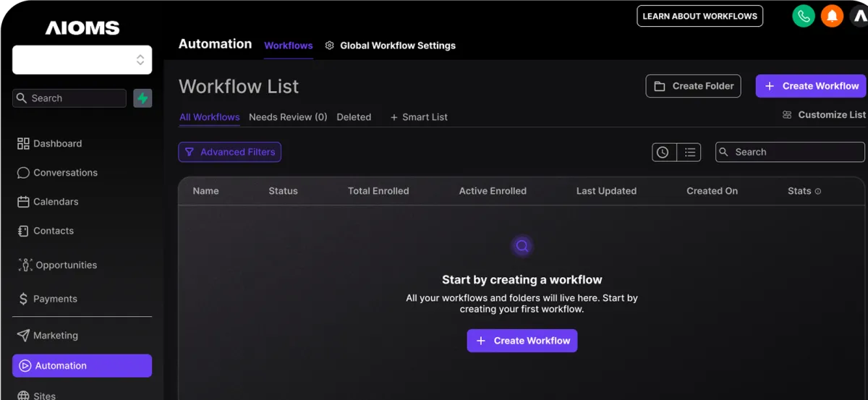
Task: Click Learn About Workflows button
Action: coord(700,16)
